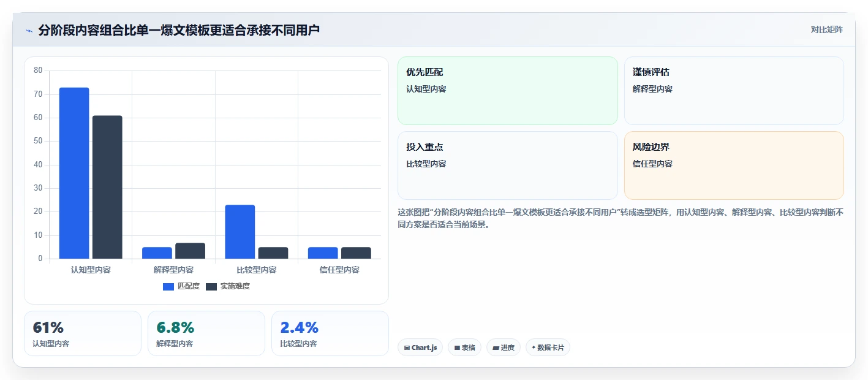Click 解释型内容 label under the 6.8% value
The image size is (868, 380).
tap(175, 344)
